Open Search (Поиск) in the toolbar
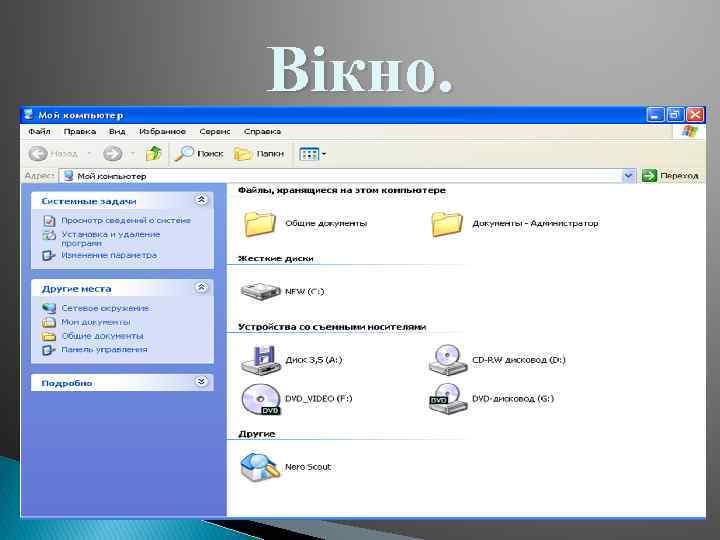This screenshot has height=540, width=720. (199, 153)
